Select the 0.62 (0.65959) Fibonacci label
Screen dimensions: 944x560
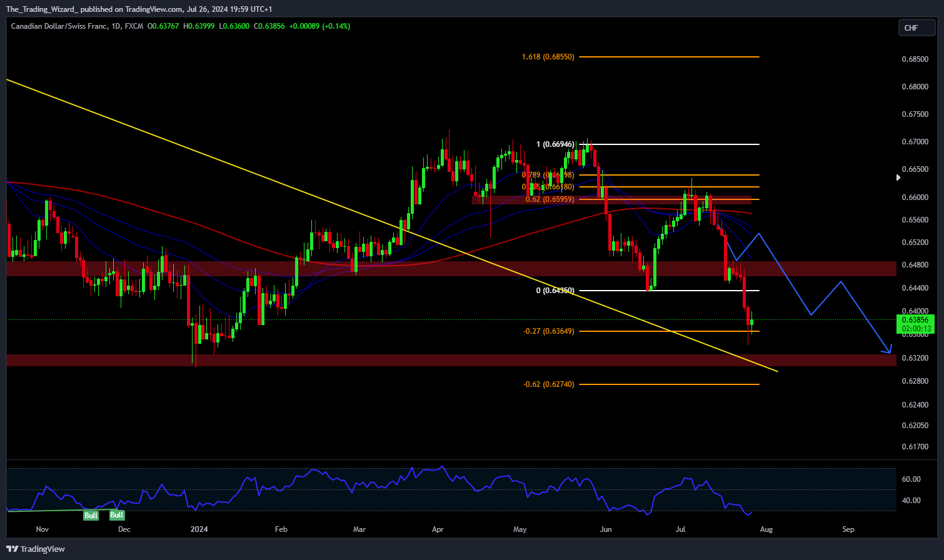coord(550,199)
